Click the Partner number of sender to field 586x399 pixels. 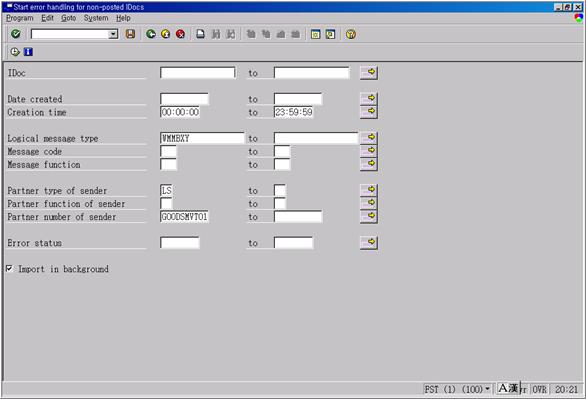(x=298, y=217)
